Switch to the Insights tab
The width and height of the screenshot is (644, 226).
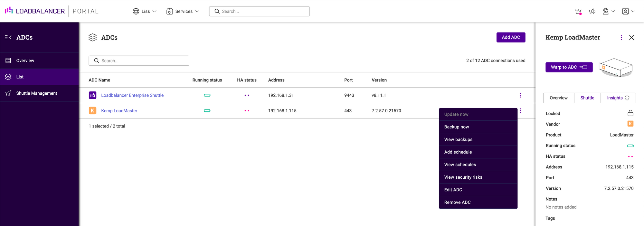tap(618, 98)
